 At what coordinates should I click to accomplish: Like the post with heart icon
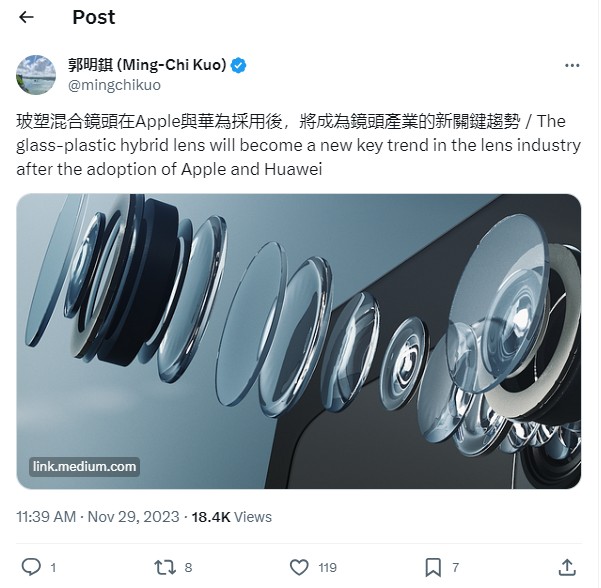click(x=299, y=567)
